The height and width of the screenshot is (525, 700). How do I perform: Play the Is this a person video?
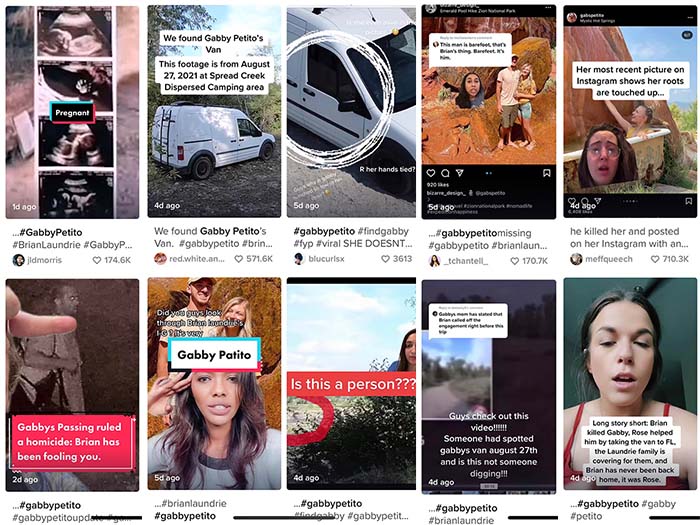pyautogui.click(x=351, y=384)
